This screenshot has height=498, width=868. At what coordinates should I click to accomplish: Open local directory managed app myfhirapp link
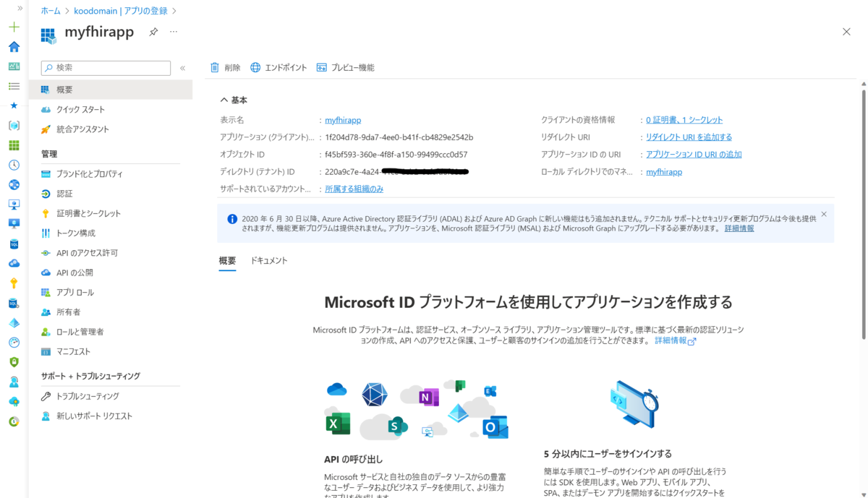click(x=664, y=172)
